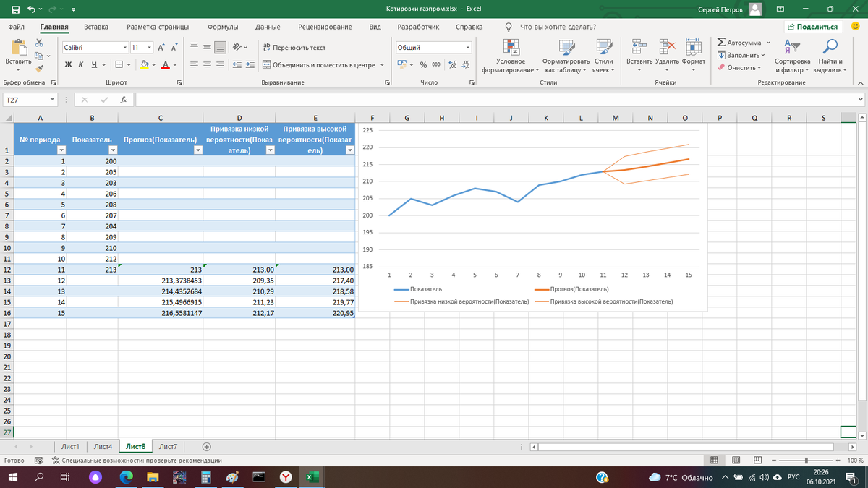This screenshot has height=488, width=868.
Task: Decrease indent in Alignment group
Action: point(236,64)
